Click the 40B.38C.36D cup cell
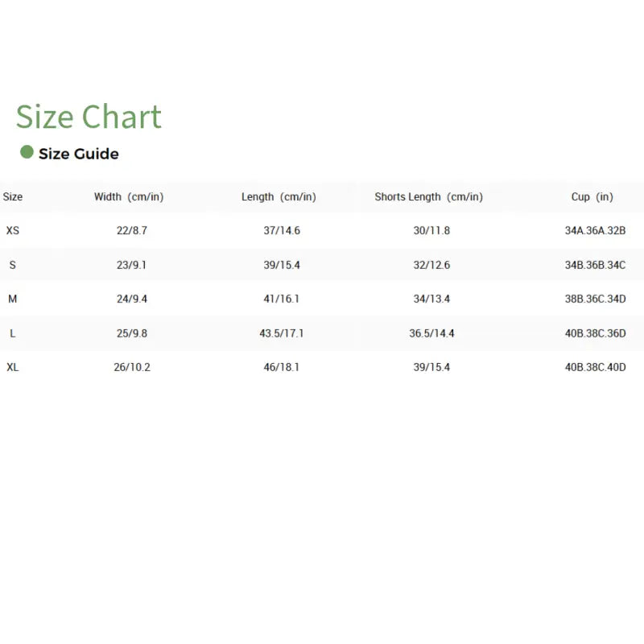 (595, 332)
